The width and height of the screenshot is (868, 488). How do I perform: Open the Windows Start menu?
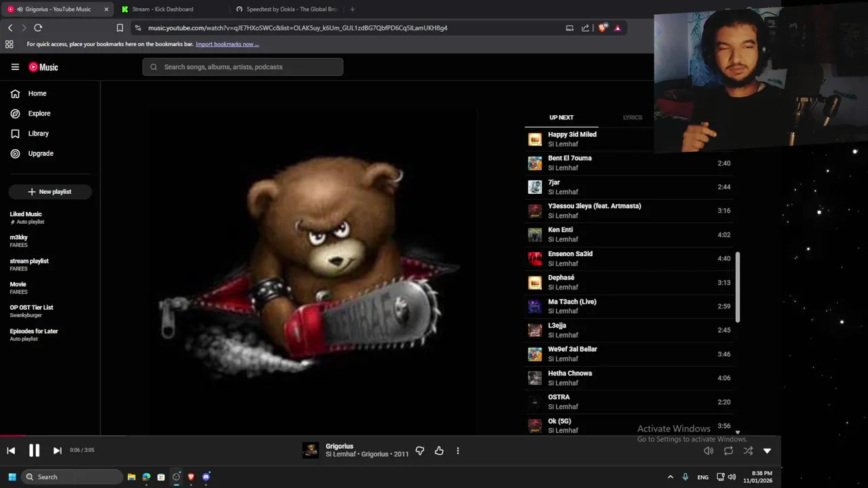click(x=12, y=477)
